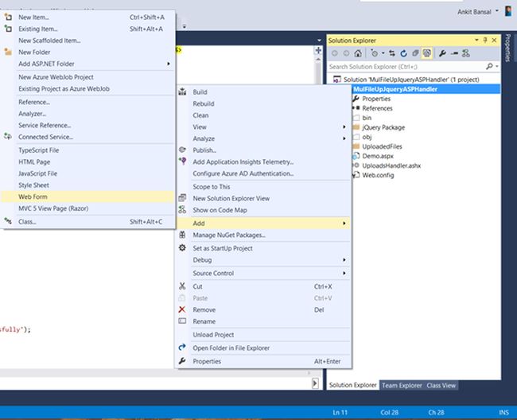The height and width of the screenshot is (420, 517).
Task: Switch to the Team Explorer tab
Action: [x=402, y=385]
